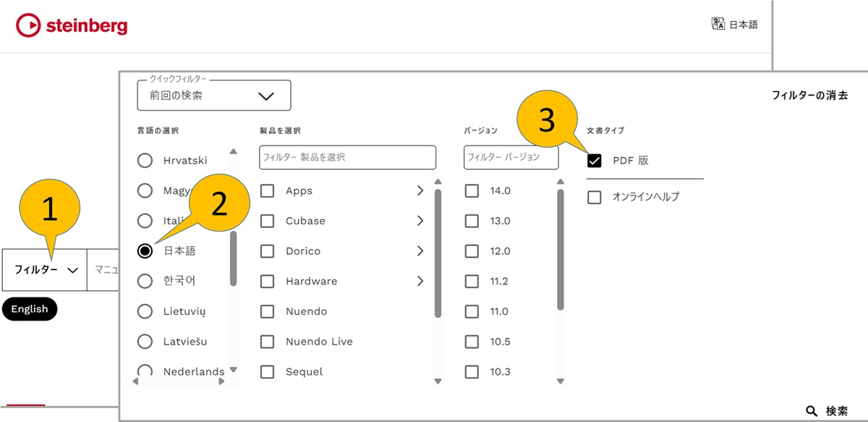Select the 日本語 language radio button
Image resolution: width=868 pixels, height=422 pixels.
pos(145,251)
